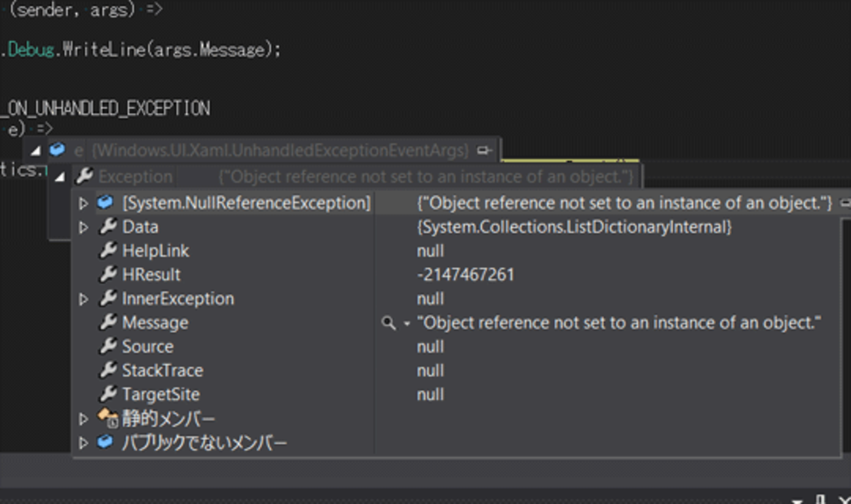Select the null value of StackTrace
Screen dimensions: 851x504
pos(430,370)
